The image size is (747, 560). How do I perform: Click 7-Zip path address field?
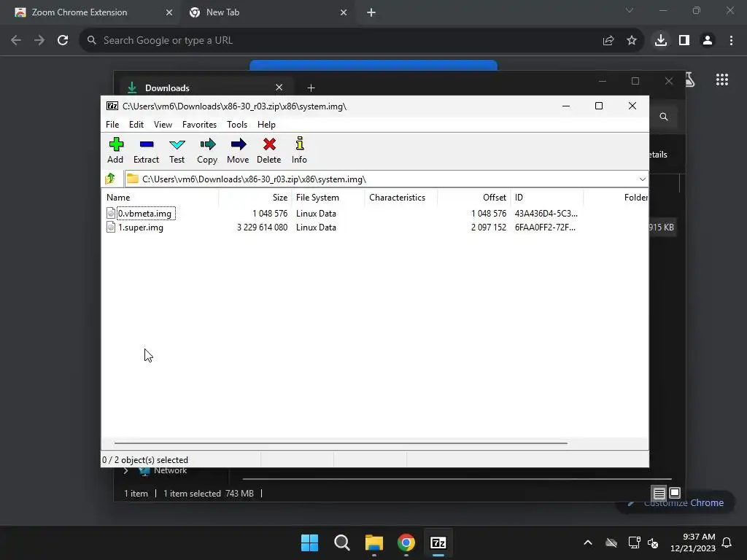387,179
